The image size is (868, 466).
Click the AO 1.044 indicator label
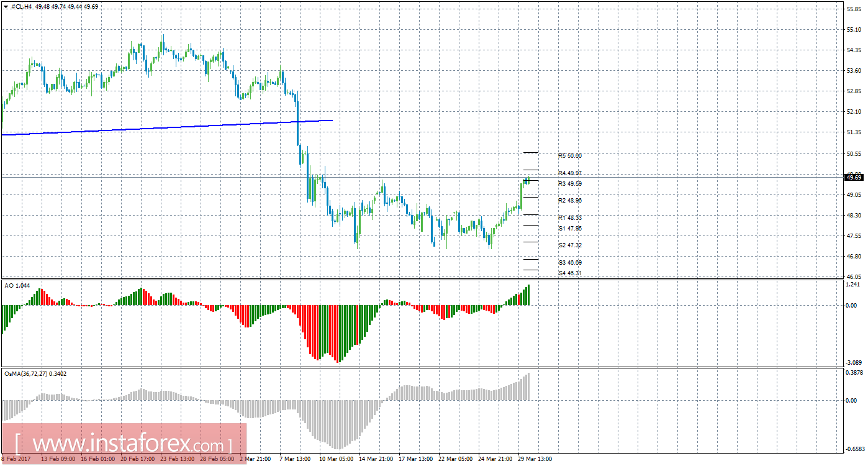(17, 285)
